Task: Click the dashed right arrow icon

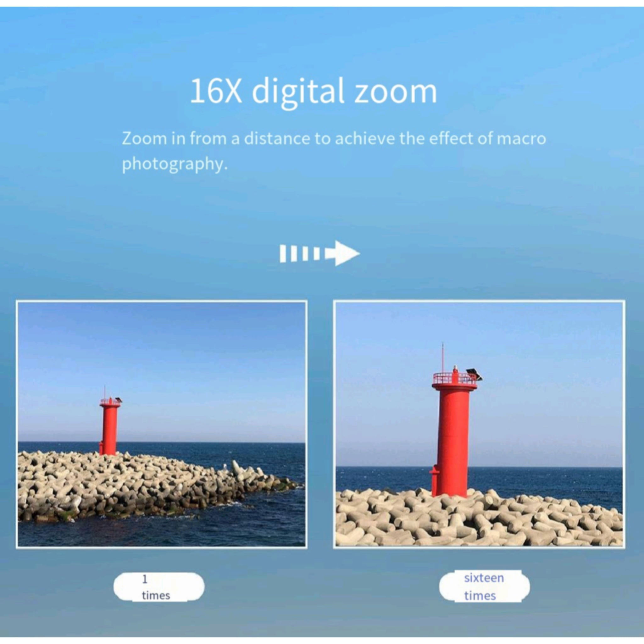Action: 320,253
